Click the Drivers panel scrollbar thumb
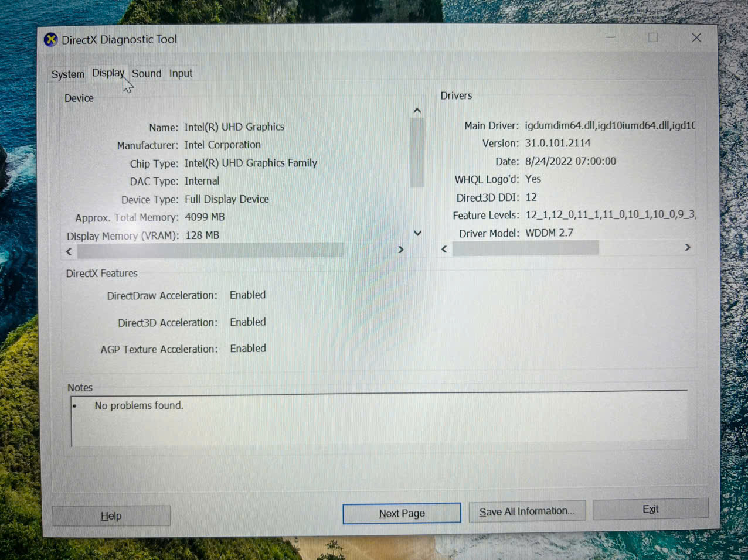Viewport: 748px width, 560px height. pos(525,248)
